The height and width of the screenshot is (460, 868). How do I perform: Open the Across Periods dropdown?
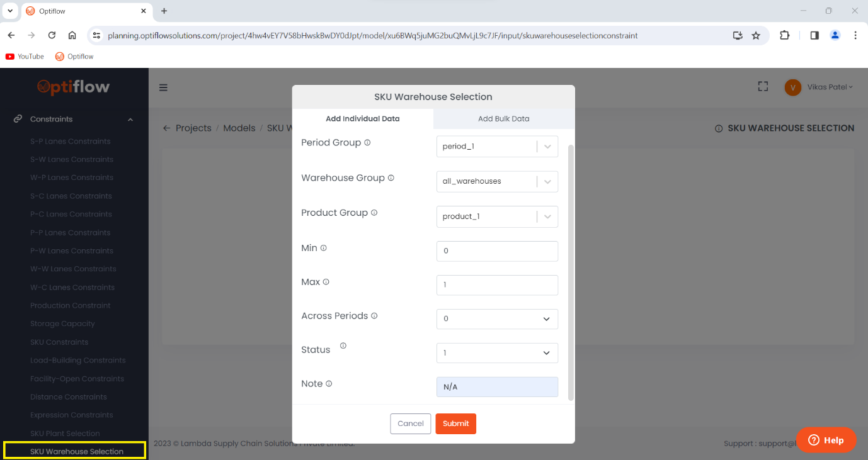click(x=497, y=319)
